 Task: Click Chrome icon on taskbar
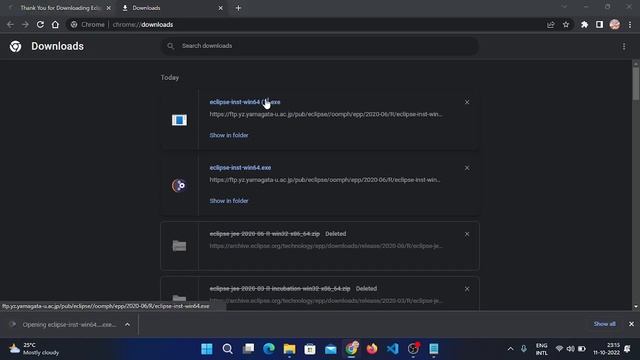351,349
